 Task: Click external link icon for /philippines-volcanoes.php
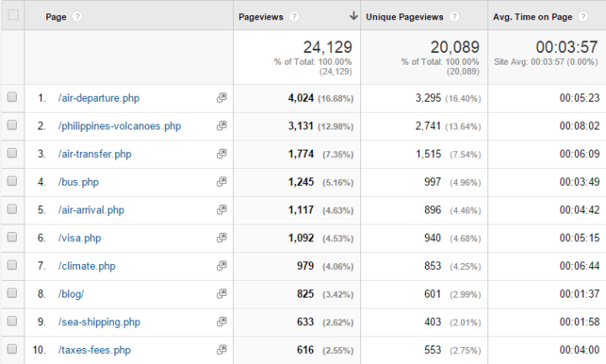(x=222, y=126)
